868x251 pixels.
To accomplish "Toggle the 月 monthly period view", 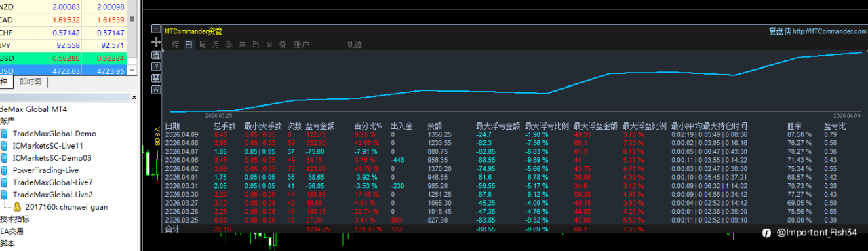I will tap(216, 45).
